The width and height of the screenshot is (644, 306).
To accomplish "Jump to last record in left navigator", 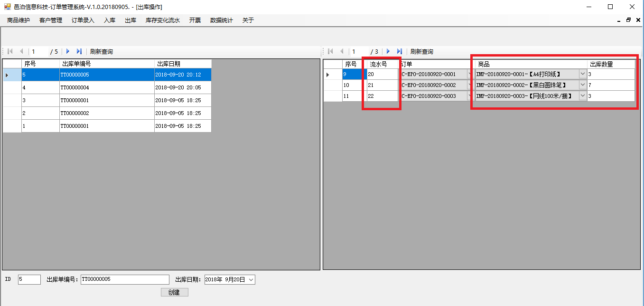I will coord(79,51).
